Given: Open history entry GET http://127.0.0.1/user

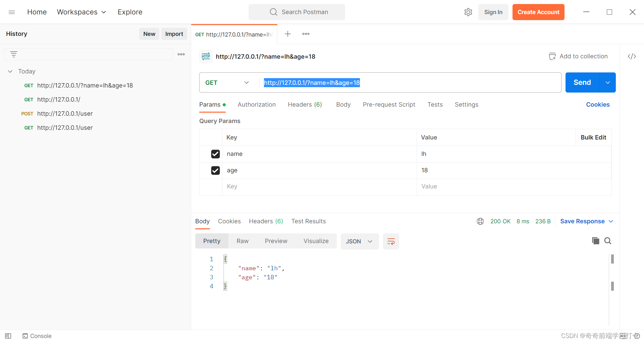Looking at the screenshot, I should [x=58, y=128].
